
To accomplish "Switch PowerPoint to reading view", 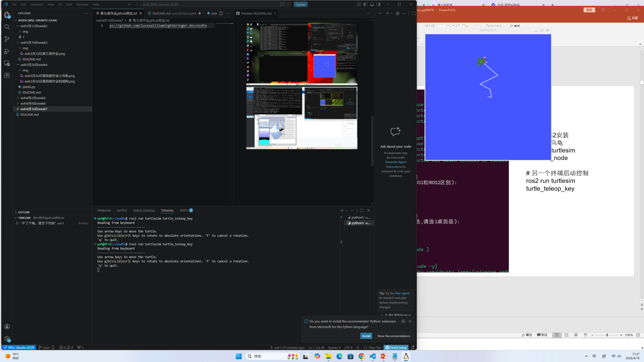I will coord(576,335).
